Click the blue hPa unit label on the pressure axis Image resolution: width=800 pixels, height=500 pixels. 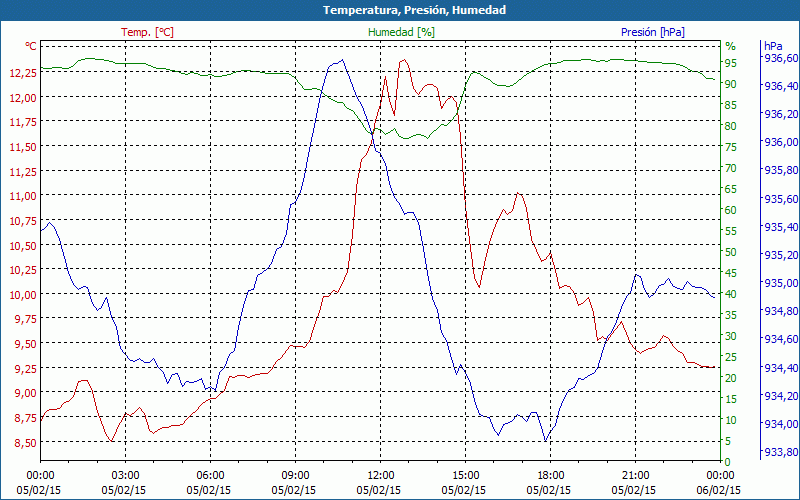(773, 46)
